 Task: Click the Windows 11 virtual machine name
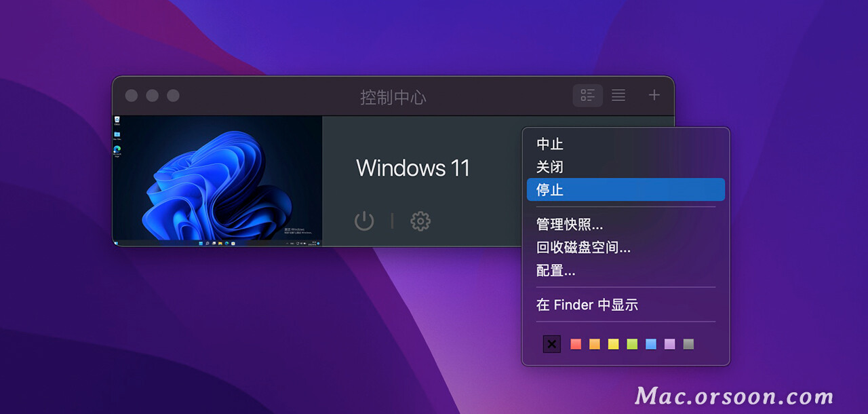pyautogui.click(x=413, y=168)
